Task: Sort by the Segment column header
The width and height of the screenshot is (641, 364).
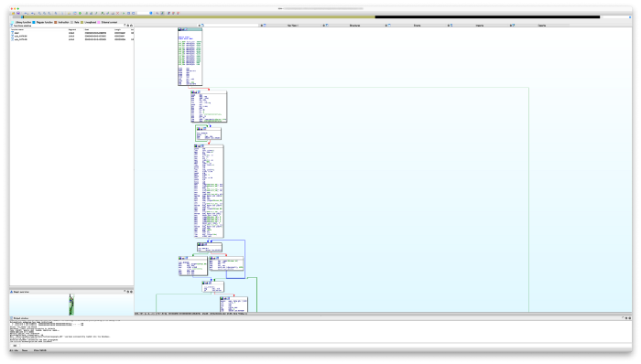Action: [72, 30]
